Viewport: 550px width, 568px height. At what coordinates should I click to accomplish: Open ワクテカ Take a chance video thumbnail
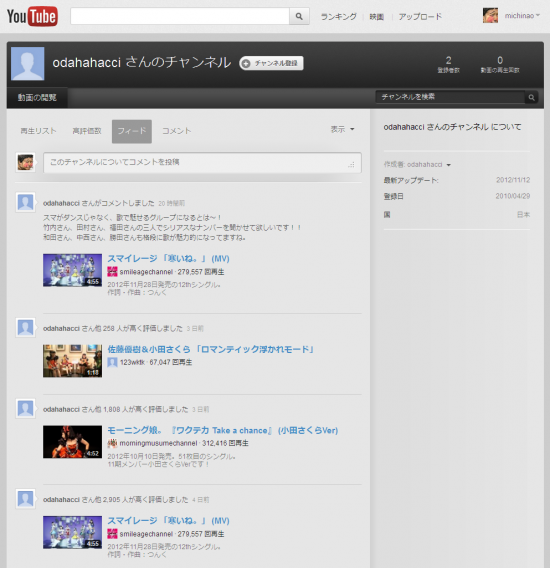72,442
